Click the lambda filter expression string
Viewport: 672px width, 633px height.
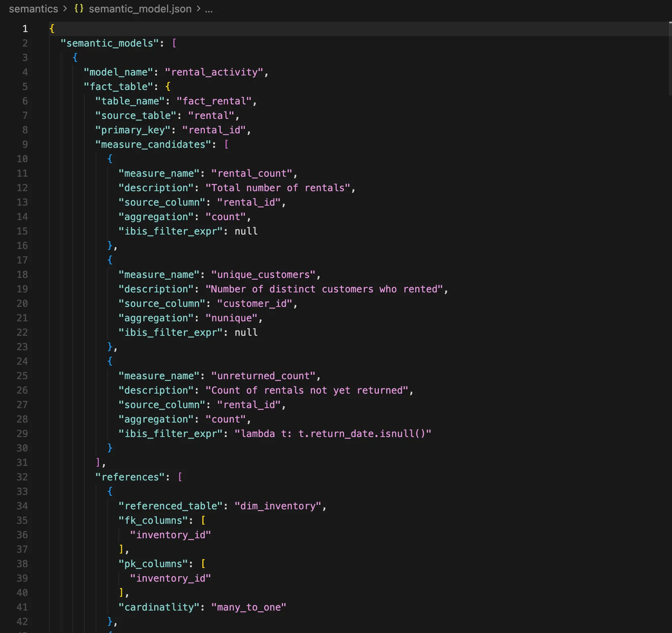[332, 434]
